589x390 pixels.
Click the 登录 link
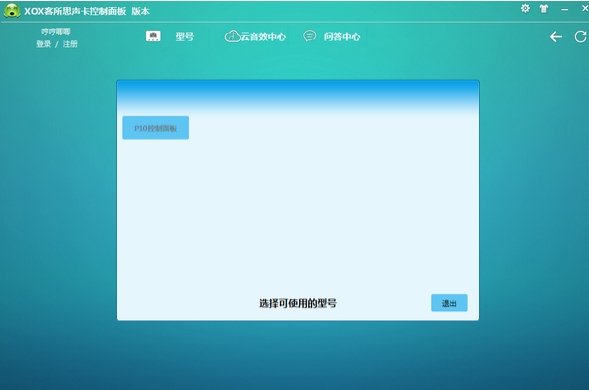[44, 44]
